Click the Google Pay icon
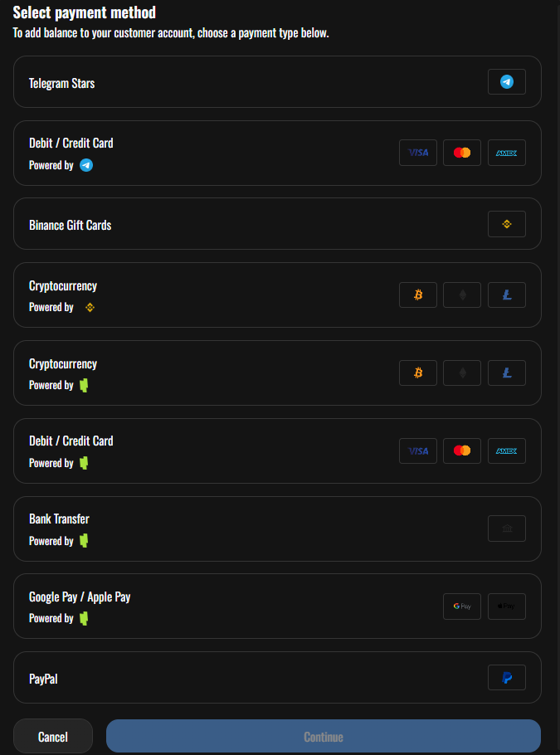 tap(462, 606)
